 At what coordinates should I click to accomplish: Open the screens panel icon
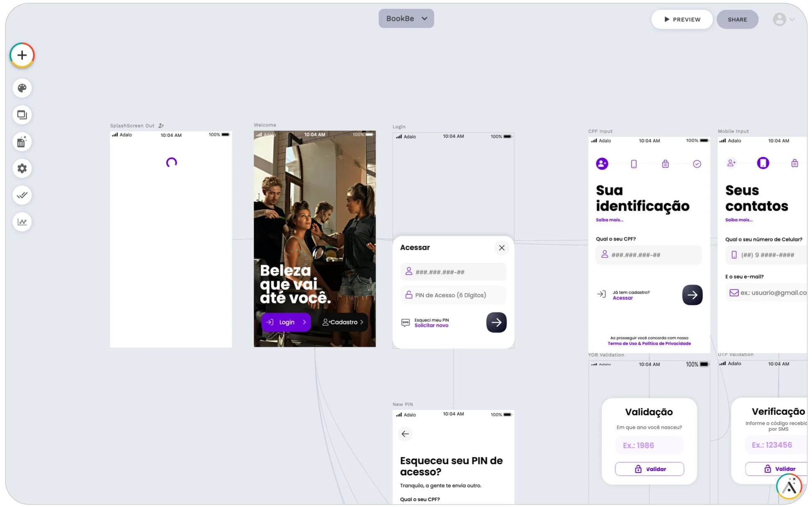[22, 115]
